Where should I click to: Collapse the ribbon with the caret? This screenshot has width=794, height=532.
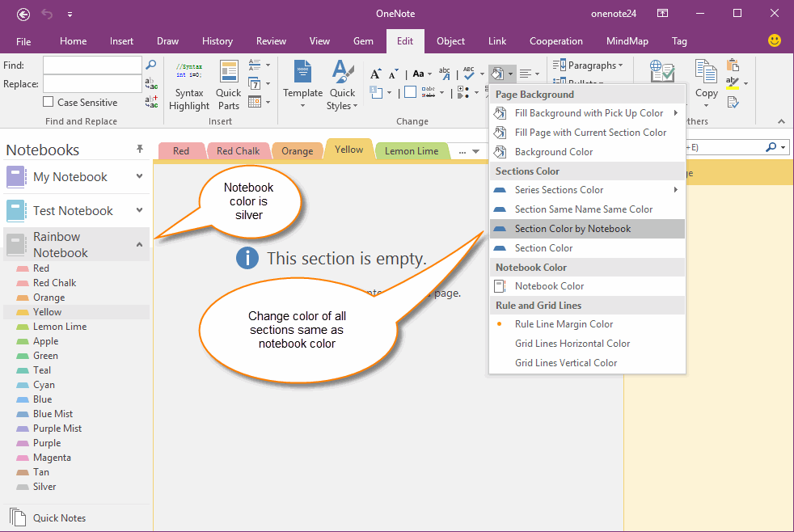781,121
